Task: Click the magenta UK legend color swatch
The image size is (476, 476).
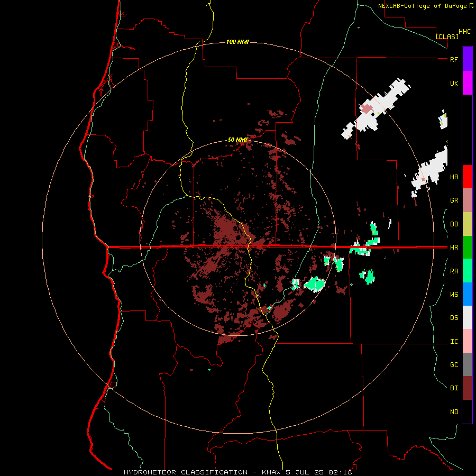Action: 467,83
